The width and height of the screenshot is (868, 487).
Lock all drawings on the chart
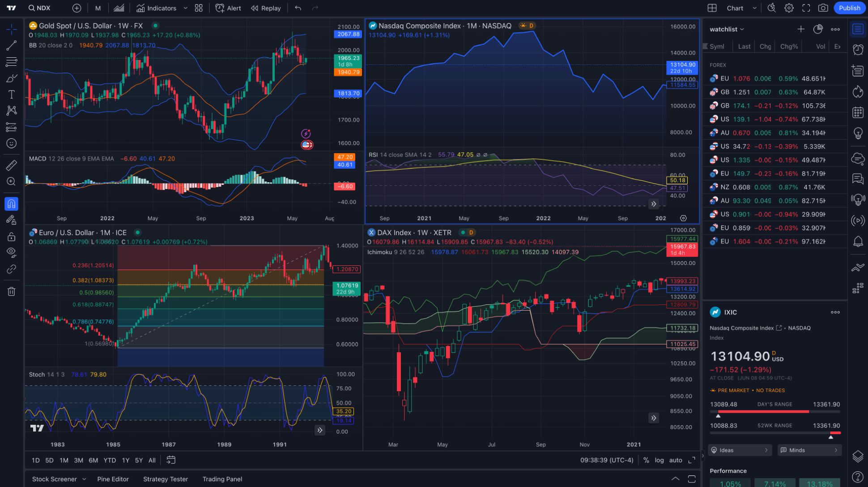pos(11,235)
